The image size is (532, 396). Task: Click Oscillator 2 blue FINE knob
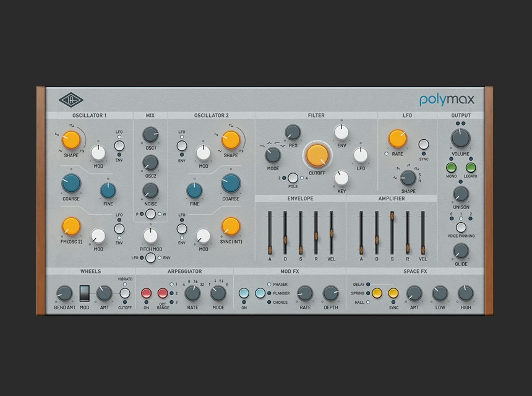pyautogui.click(x=194, y=191)
